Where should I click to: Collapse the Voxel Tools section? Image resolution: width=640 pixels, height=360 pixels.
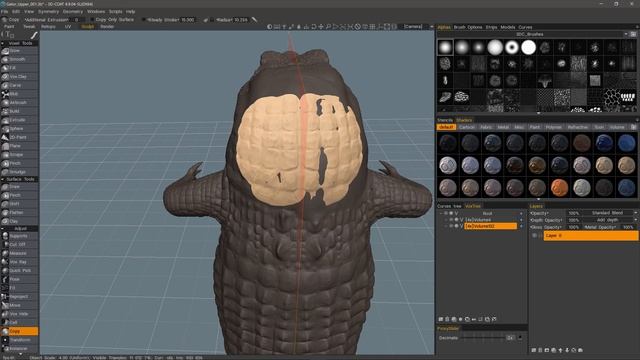coord(3,43)
